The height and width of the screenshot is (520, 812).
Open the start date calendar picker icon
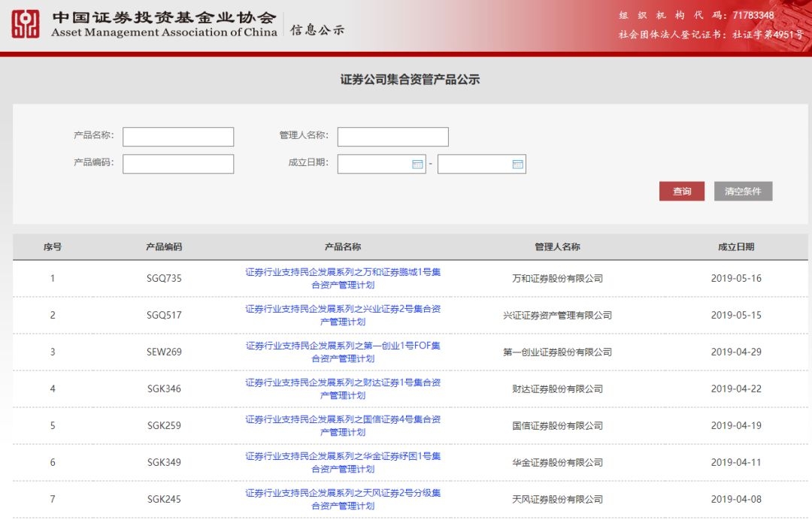point(417,164)
